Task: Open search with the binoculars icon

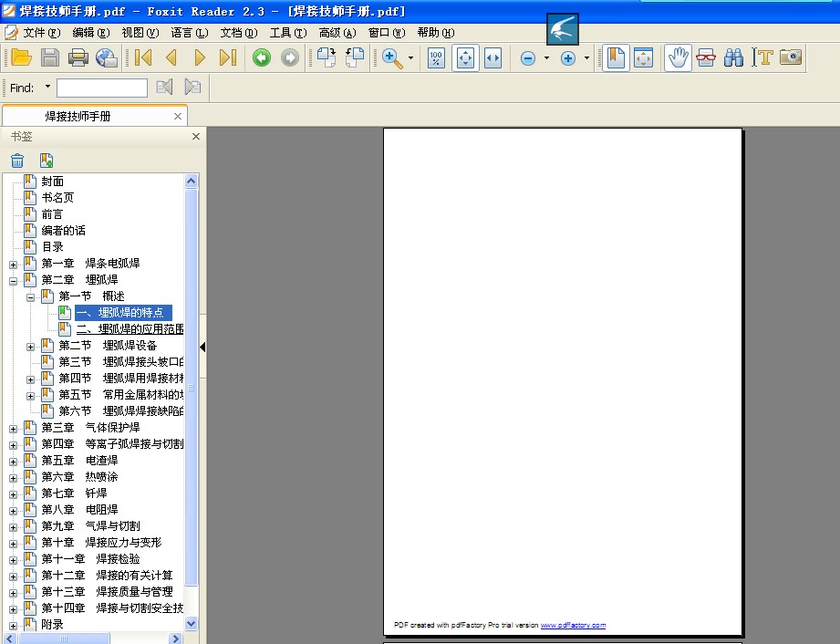Action: 733,57
